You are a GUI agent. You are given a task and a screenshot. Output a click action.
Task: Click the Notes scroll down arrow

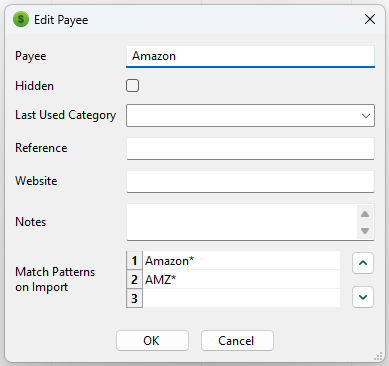(x=365, y=231)
